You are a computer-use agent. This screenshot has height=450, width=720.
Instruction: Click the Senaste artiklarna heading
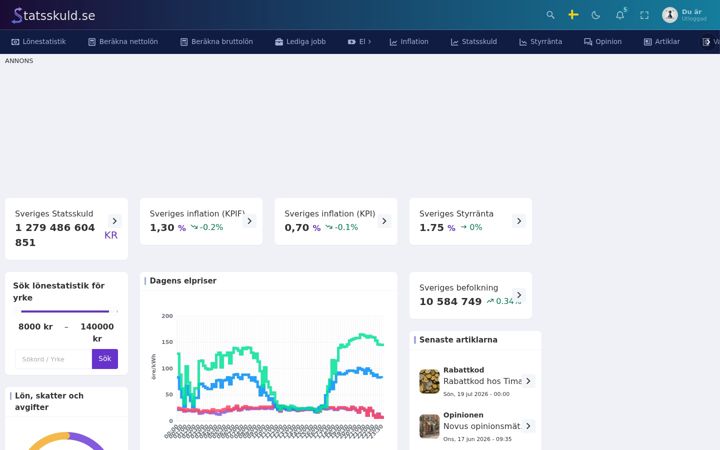(458, 340)
